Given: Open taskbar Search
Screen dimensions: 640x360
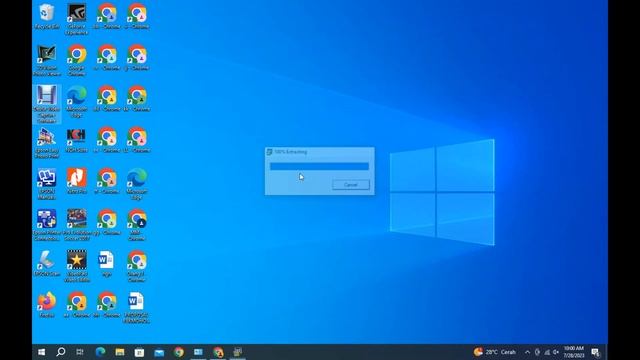Looking at the screenshot, I should tap(60, 352).
